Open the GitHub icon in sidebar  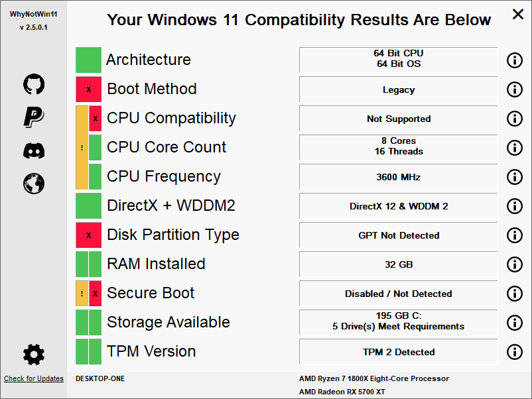pos(34,84)
